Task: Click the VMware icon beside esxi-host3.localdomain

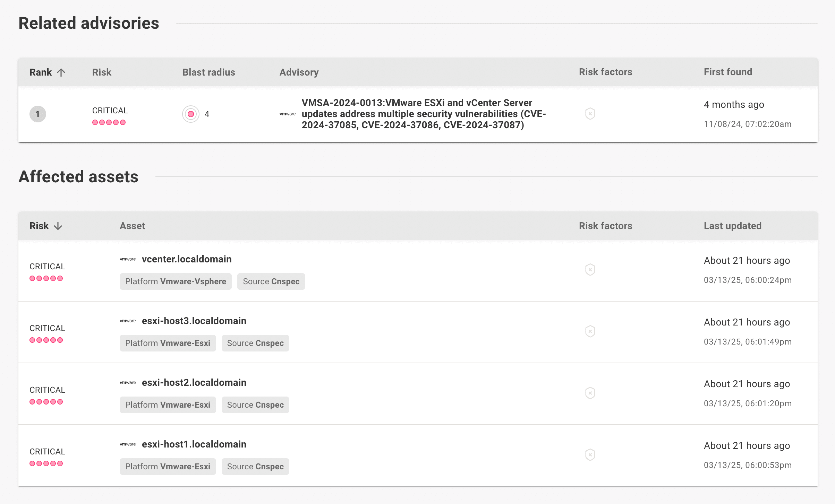Action: click(128, 321)
